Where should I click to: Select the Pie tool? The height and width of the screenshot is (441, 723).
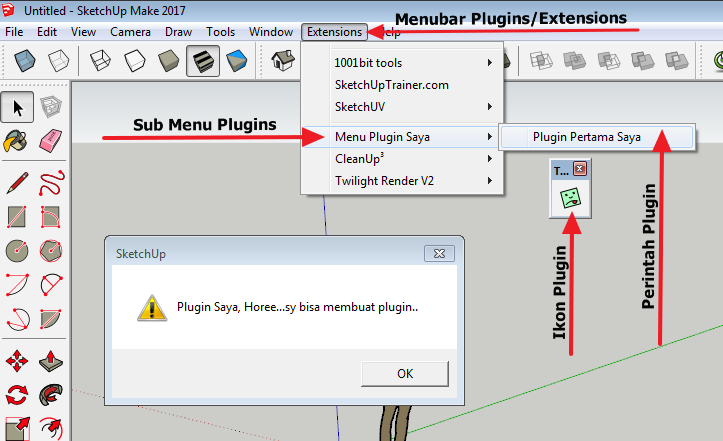[x=51, y=318]
